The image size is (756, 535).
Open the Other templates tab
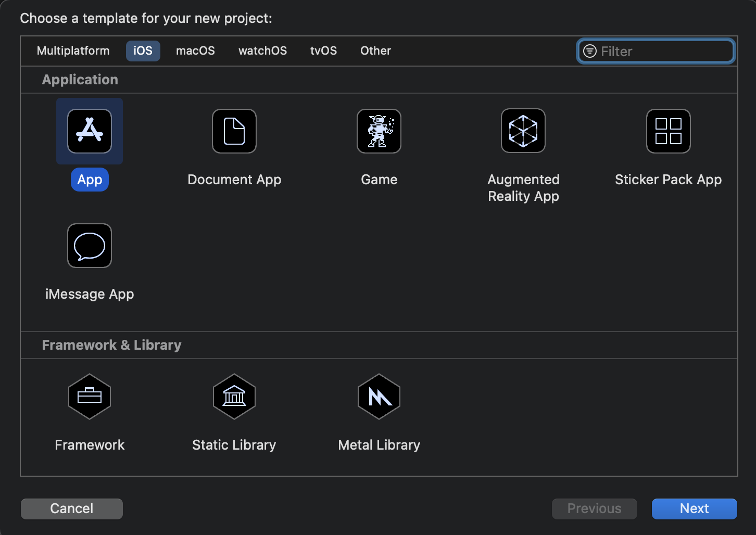point(375,51)
